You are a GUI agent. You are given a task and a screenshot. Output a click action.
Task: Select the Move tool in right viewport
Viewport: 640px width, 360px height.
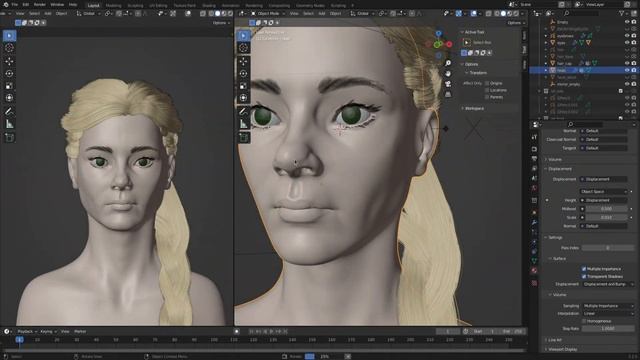pos(243,61)
